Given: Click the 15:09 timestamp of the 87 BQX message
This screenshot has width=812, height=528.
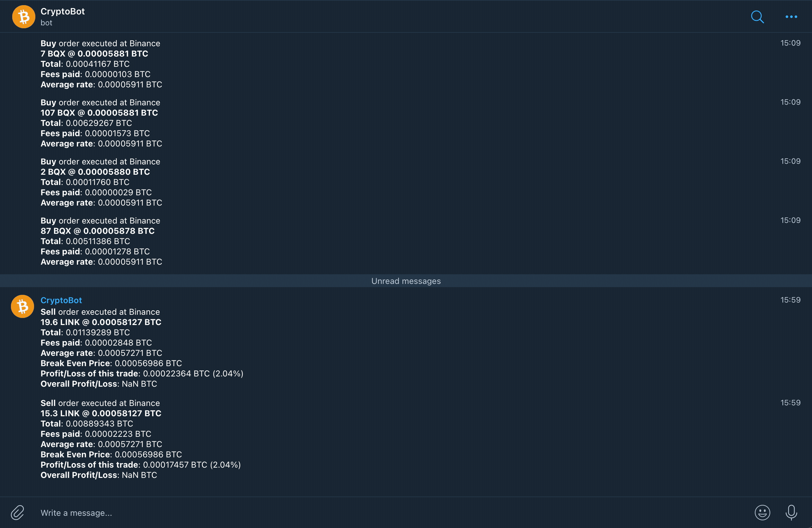Looking at the screenshot, I should [x=790, y=220].
